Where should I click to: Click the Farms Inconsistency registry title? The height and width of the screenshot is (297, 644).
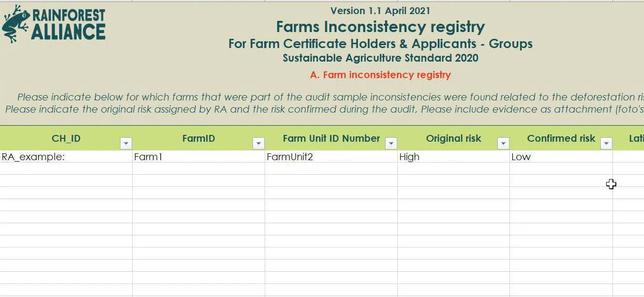[x=380, y=27]
